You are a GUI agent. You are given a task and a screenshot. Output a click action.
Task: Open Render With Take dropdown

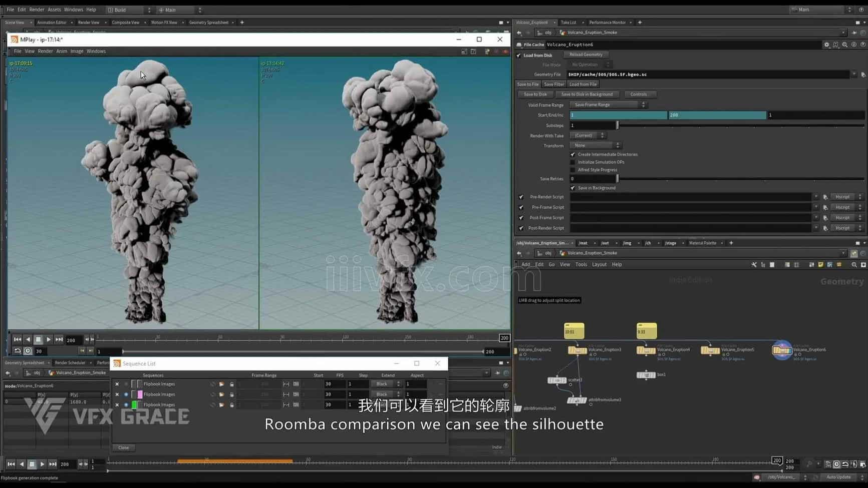[x=588, y=136]
